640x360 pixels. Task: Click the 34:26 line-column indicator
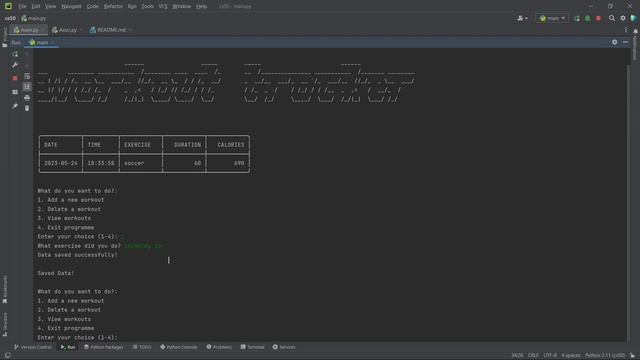pos(517,356)
